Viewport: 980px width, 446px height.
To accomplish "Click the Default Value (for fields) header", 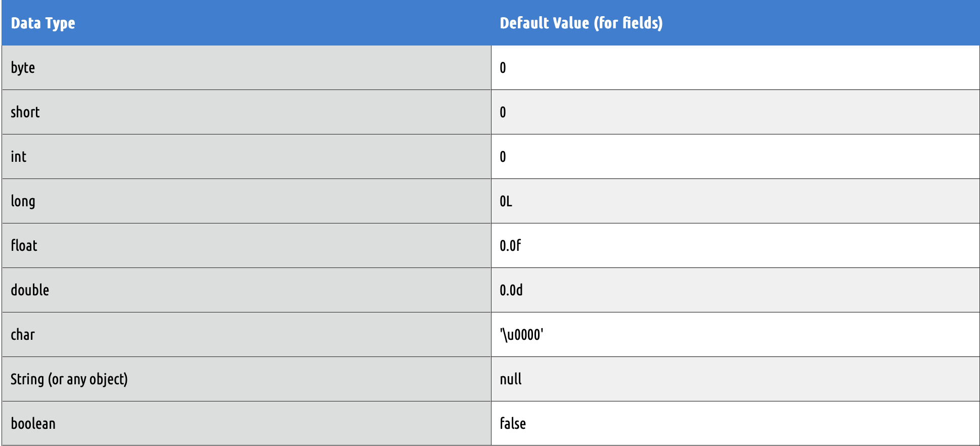I will [735, 23].
